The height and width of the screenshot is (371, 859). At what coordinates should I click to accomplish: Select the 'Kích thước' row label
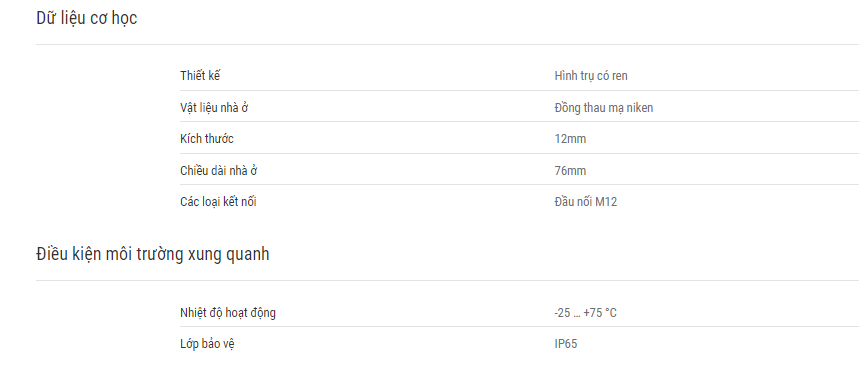click(x=207, y=139)
